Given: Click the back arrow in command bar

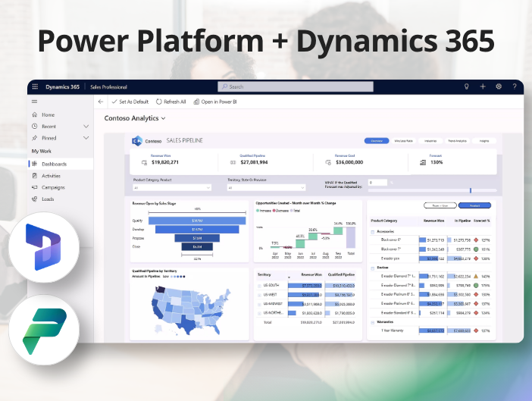Looking at the screenshot, I should coord(101,102).
